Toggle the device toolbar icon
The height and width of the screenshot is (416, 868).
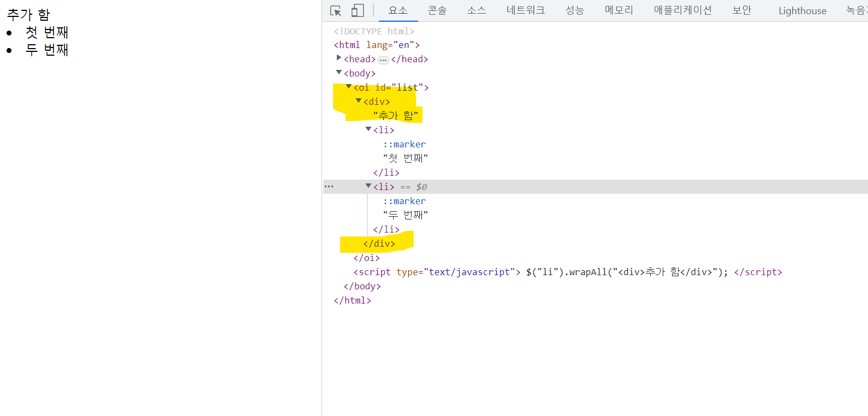pyautogui.click(x=358, y=10)
